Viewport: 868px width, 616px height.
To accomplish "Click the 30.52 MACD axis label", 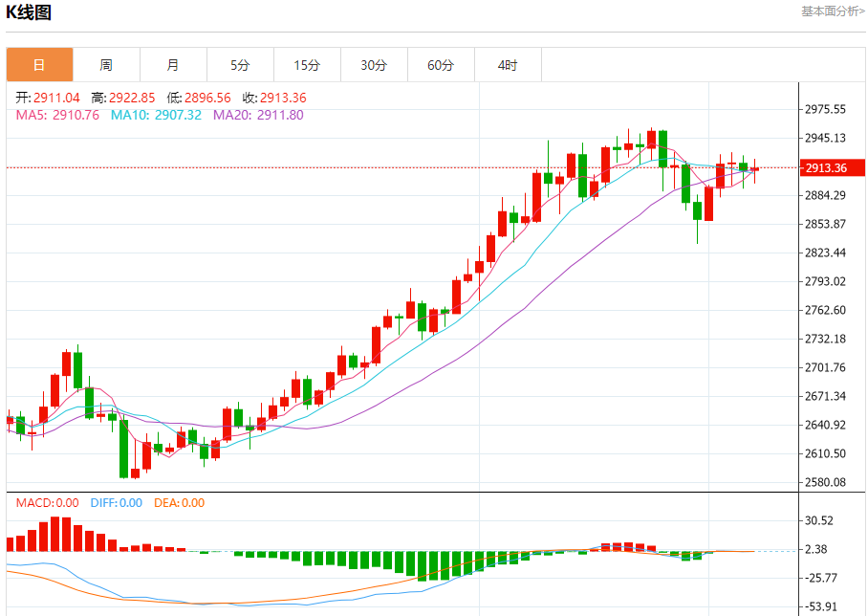I will [822, 520].
